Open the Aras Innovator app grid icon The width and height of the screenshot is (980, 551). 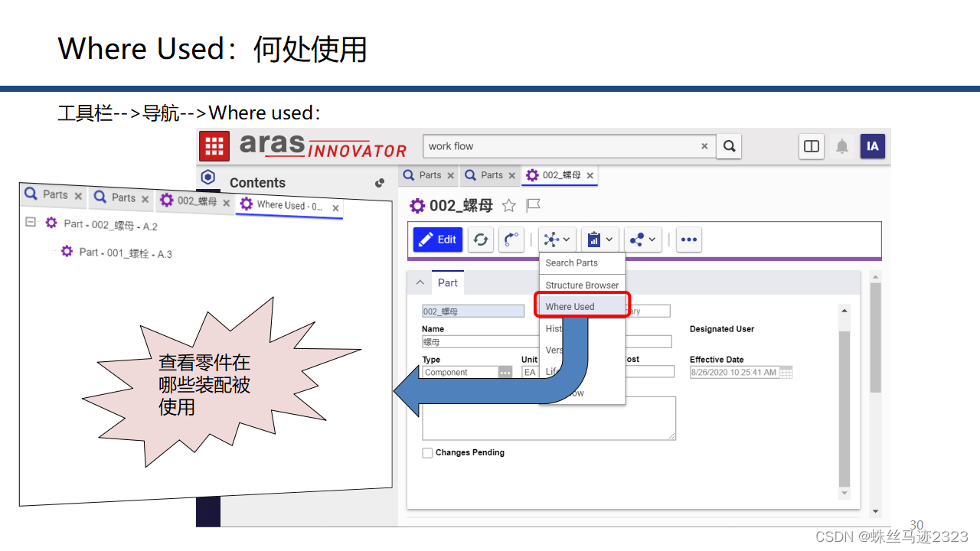coord(214,145)
